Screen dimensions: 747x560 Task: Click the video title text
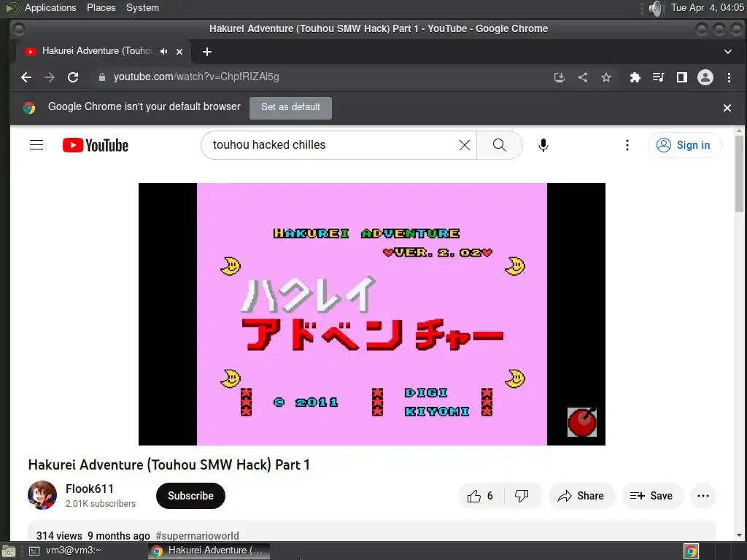tap(169, 464)
